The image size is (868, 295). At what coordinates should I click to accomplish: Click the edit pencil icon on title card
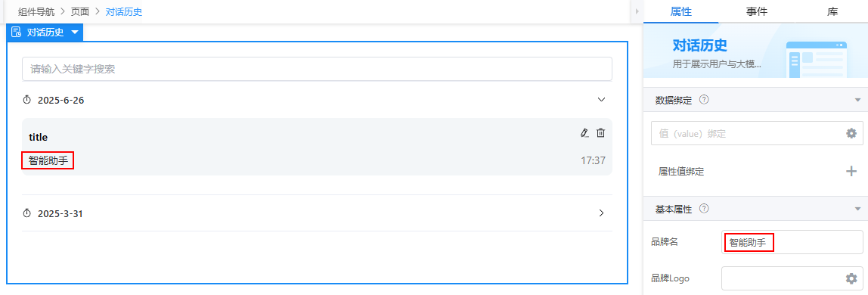tap(584, 133)
